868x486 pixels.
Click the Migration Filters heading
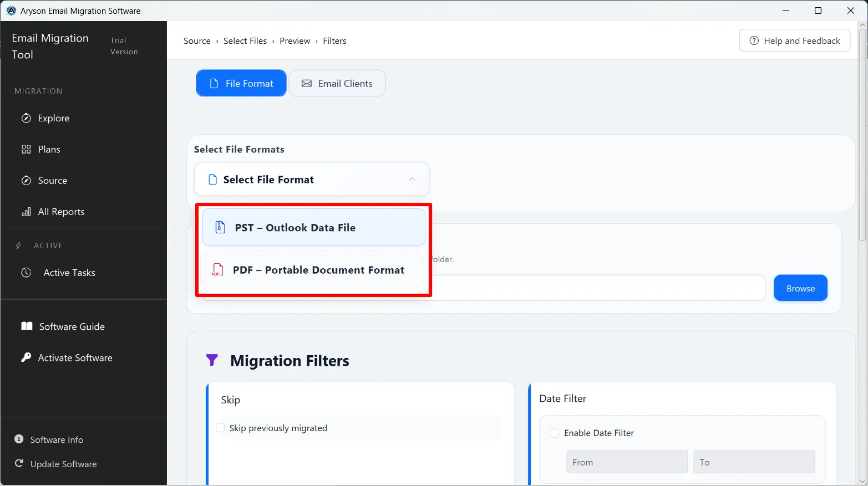click(290, 361)
